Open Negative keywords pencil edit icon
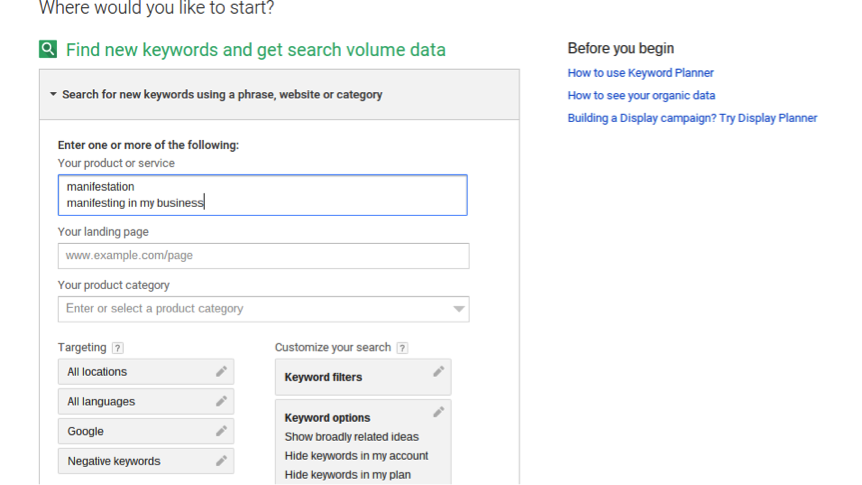 [221, 461]
